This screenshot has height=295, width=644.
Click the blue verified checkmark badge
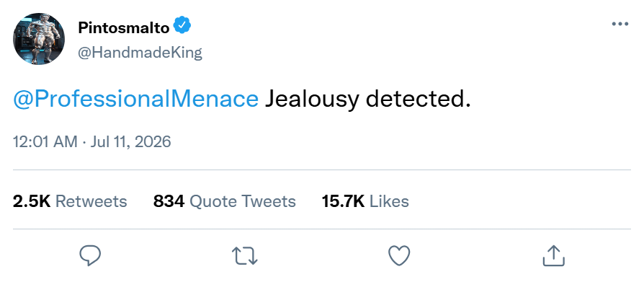point(182,25)
